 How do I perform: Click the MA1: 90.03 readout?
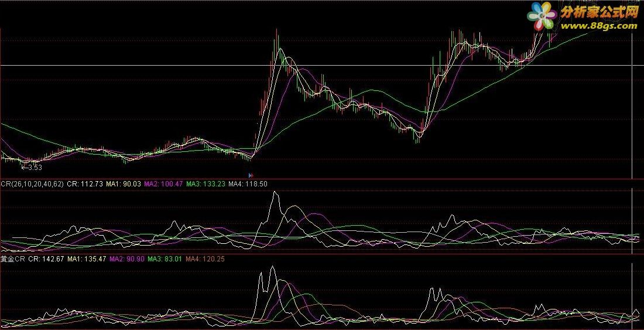(123, 184)
